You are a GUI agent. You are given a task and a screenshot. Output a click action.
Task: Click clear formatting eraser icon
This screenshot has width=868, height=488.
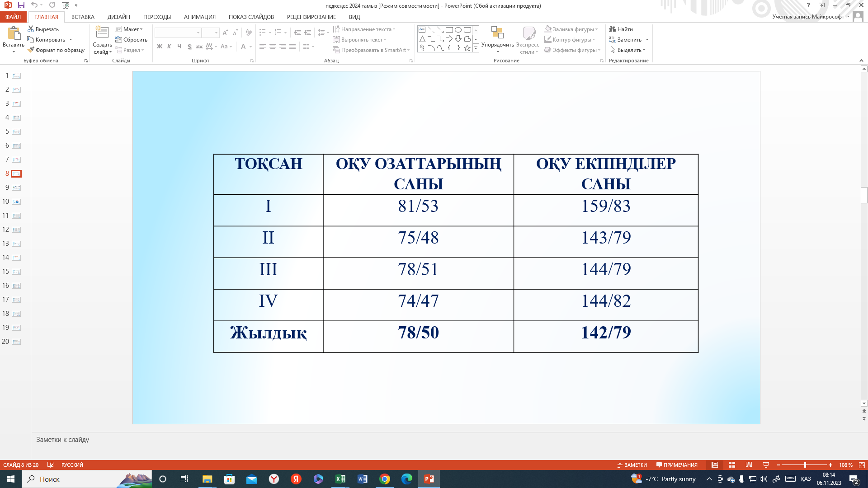[x=249, y=33]
